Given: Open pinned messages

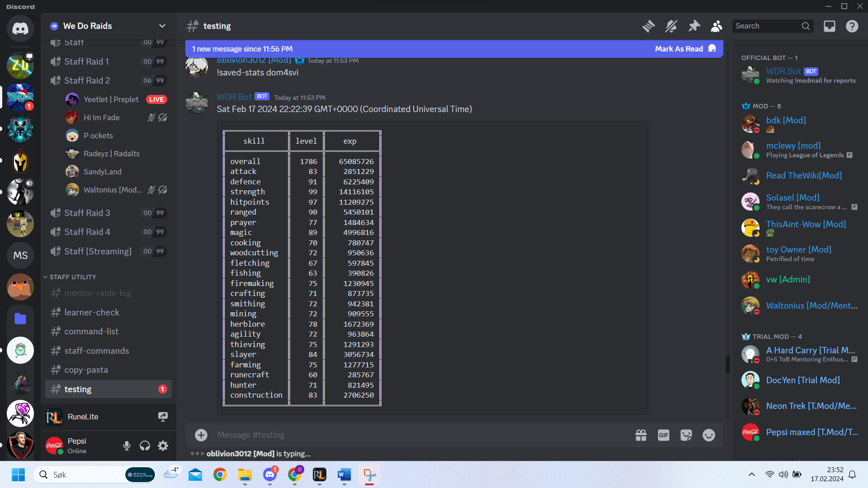Looking at the screenshot, I should click(x=694, y=26).
